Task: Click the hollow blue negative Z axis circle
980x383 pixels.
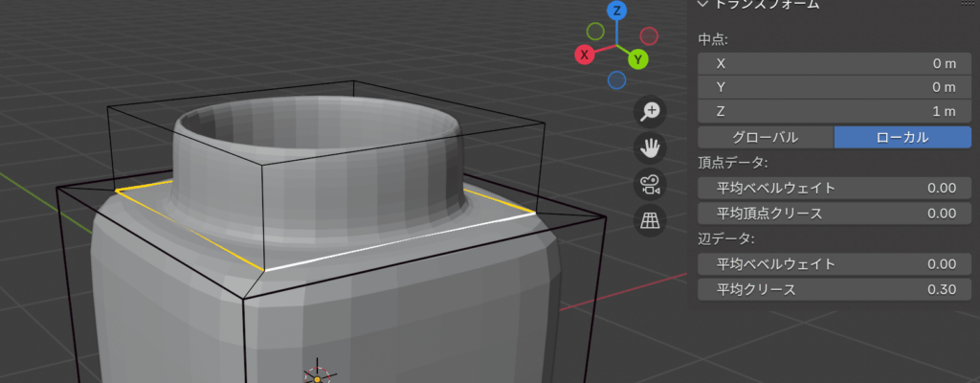Action: (616, 79)
